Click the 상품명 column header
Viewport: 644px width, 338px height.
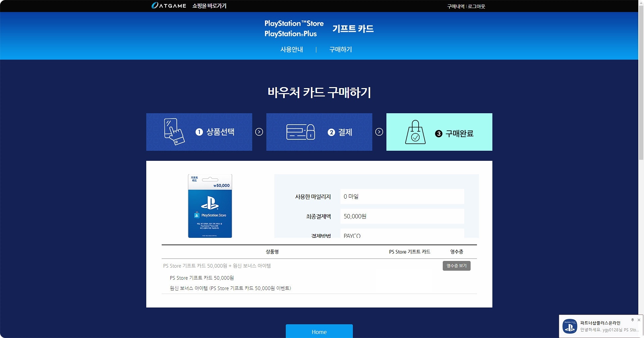click(272, 252)
